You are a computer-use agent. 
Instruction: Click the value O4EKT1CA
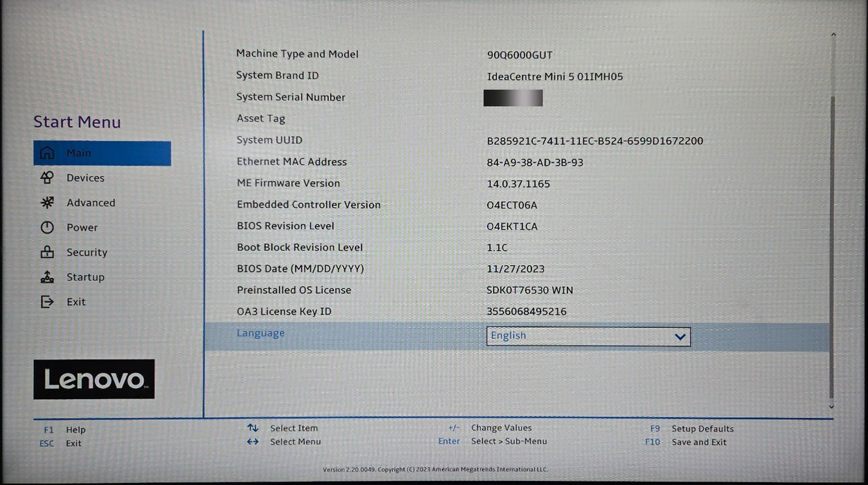point(512,227)
